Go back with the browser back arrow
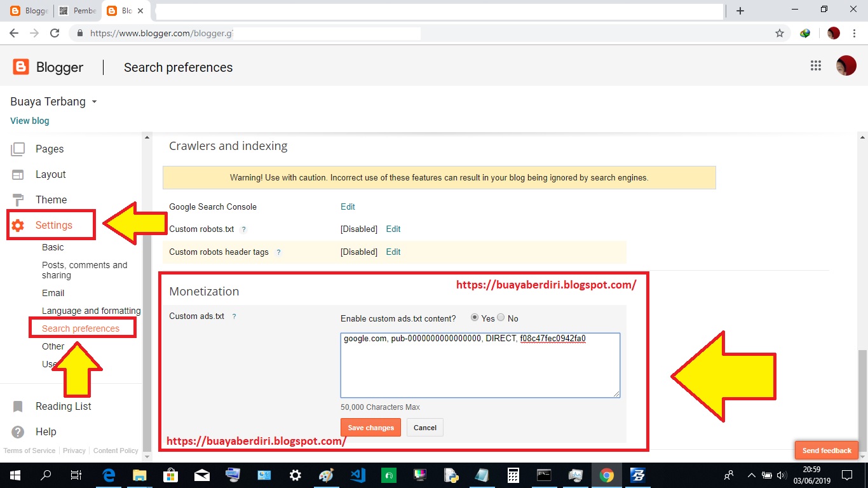 tap(14, 33)
